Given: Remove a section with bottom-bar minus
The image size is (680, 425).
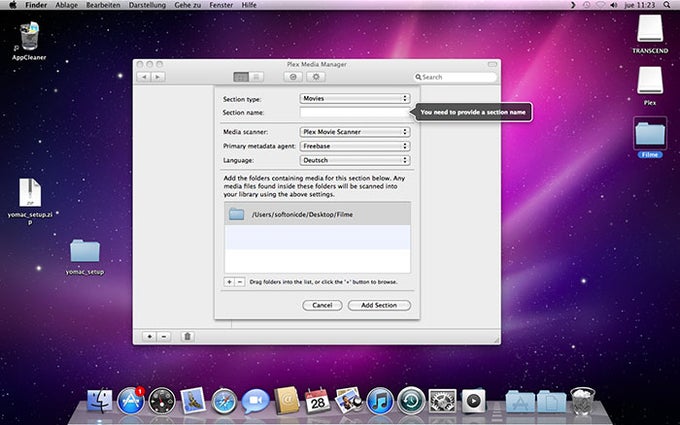Looking at the screenshot, I should tap(163, 336).
